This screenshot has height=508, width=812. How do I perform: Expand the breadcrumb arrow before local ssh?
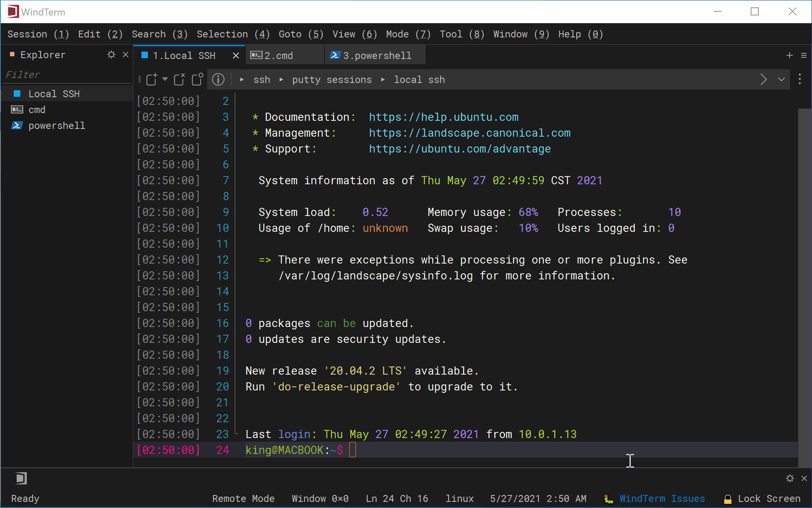point(383,80)
